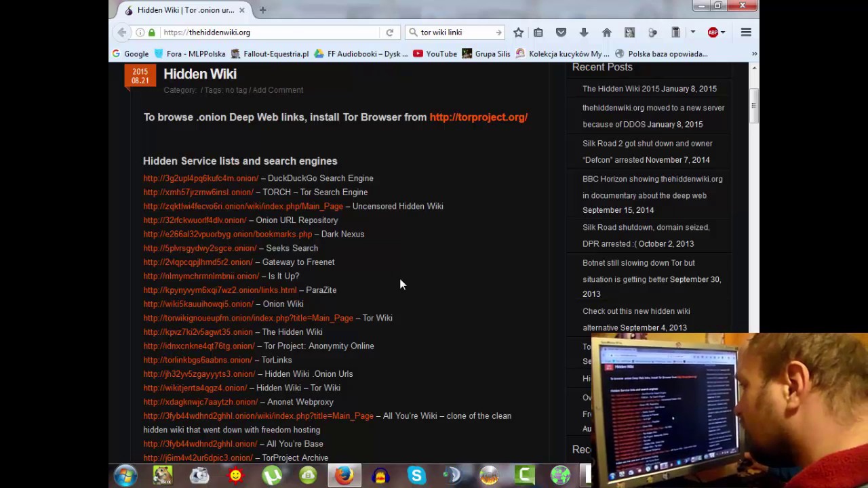This screenshot has width=868, height=488.
Task: Expand the bookmarks toolbar overflow chevron
Action: click(x=754, y=54)
